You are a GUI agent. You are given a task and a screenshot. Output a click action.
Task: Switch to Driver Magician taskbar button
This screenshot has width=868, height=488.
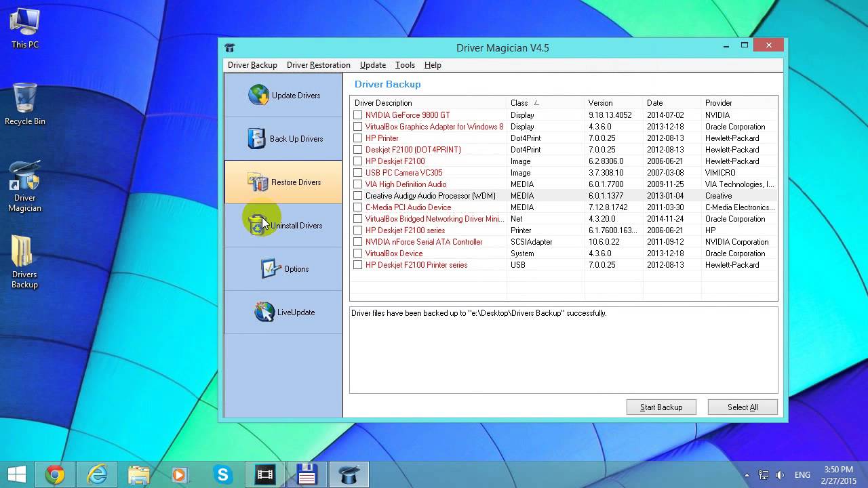[349, 475]
